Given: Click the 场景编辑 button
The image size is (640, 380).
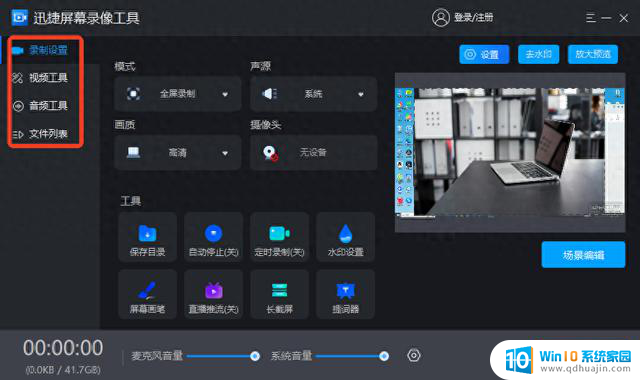Looking at the screenshot, I should pos(583,255).
